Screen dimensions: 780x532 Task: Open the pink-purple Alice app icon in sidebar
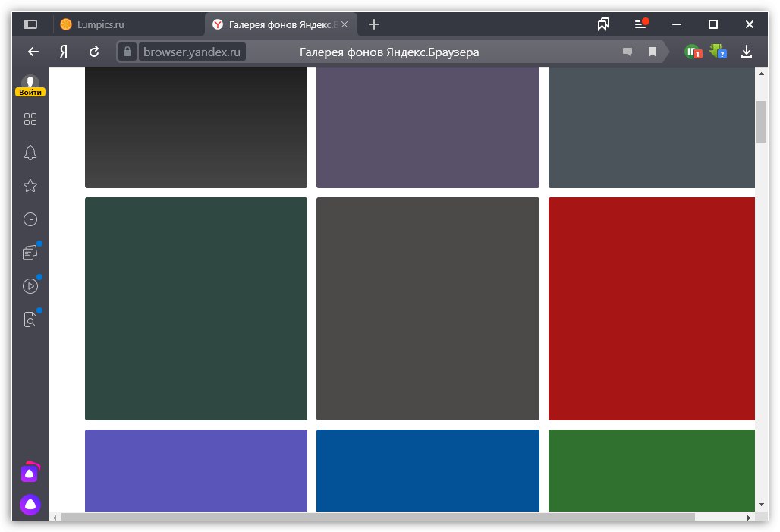tap(30, 472)
